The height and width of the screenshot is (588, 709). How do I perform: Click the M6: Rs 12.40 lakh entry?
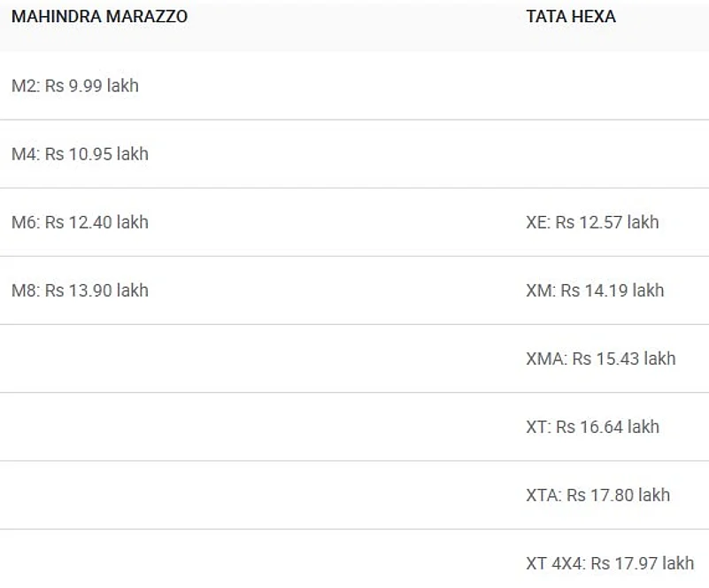[x=80, y=222]
